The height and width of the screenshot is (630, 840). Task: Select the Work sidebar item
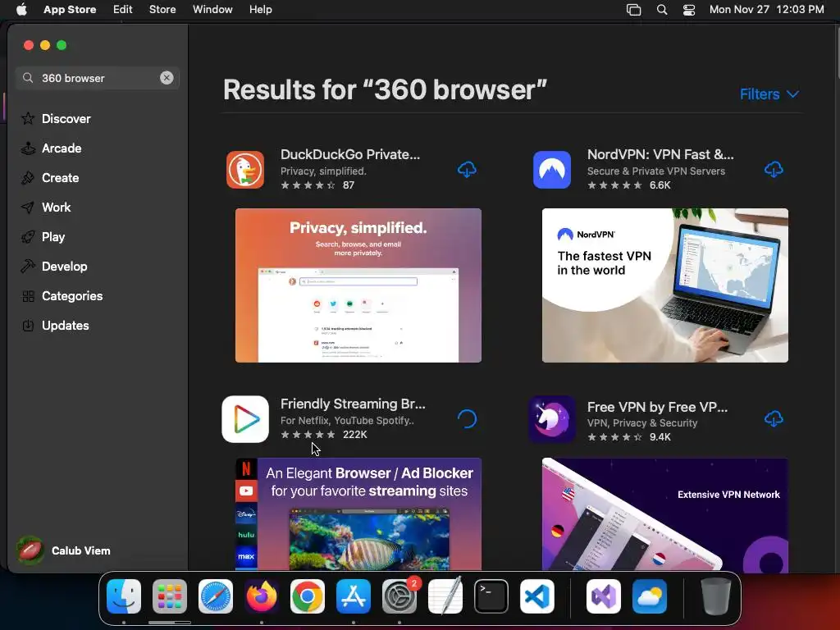[57, 207]
